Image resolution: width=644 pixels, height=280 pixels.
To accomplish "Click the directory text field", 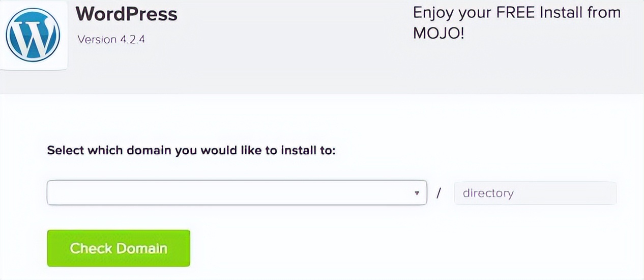I will [x=535, y=193].
